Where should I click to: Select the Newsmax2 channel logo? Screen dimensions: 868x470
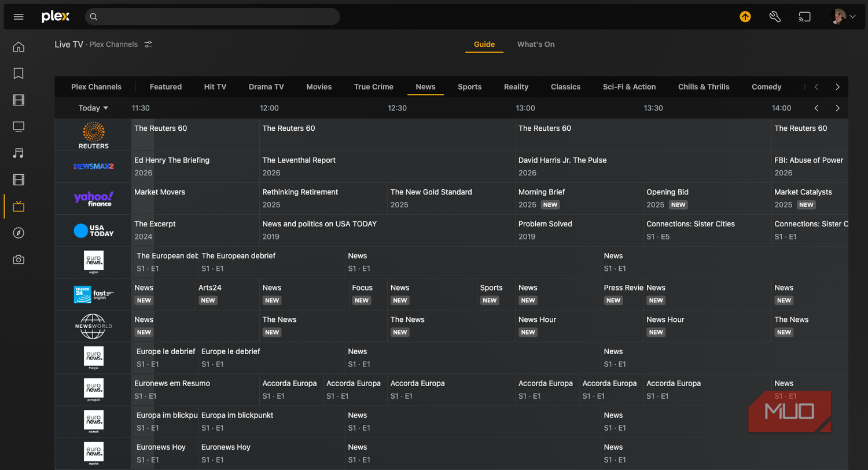(x=93, y=167)
